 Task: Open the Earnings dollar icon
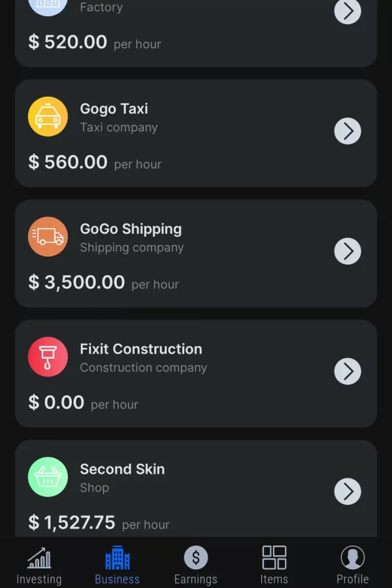click(195, 558)
